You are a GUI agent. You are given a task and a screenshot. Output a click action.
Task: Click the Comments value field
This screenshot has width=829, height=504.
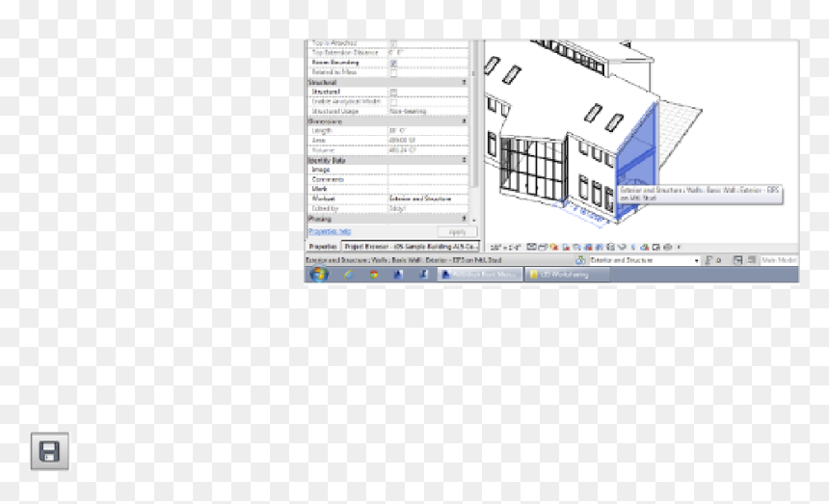(428, 179)
